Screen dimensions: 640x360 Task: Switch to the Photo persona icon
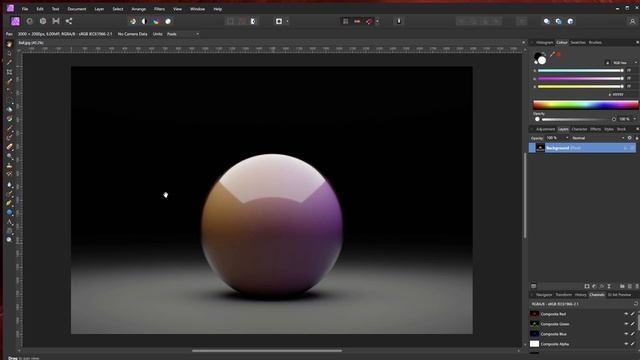pos(15,21)
